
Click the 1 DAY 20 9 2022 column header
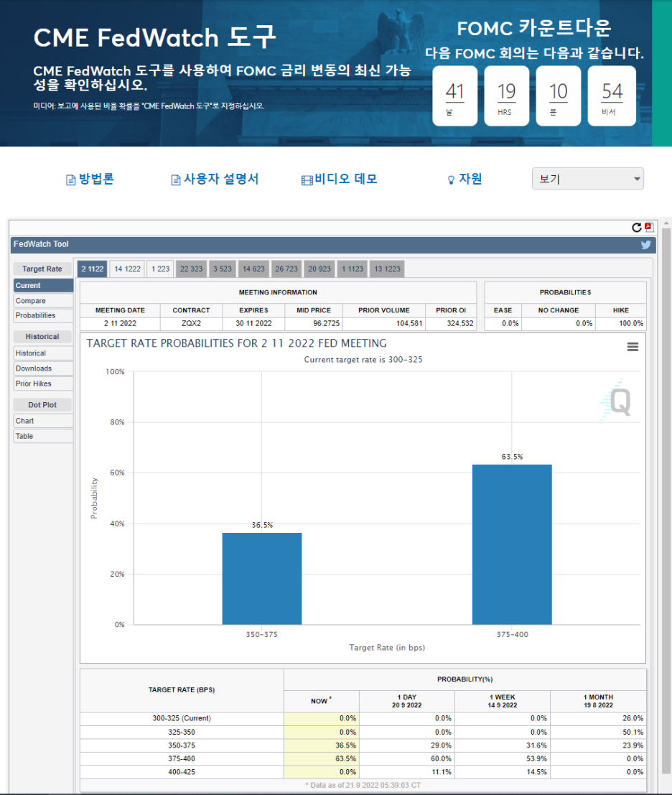point(406,701)
